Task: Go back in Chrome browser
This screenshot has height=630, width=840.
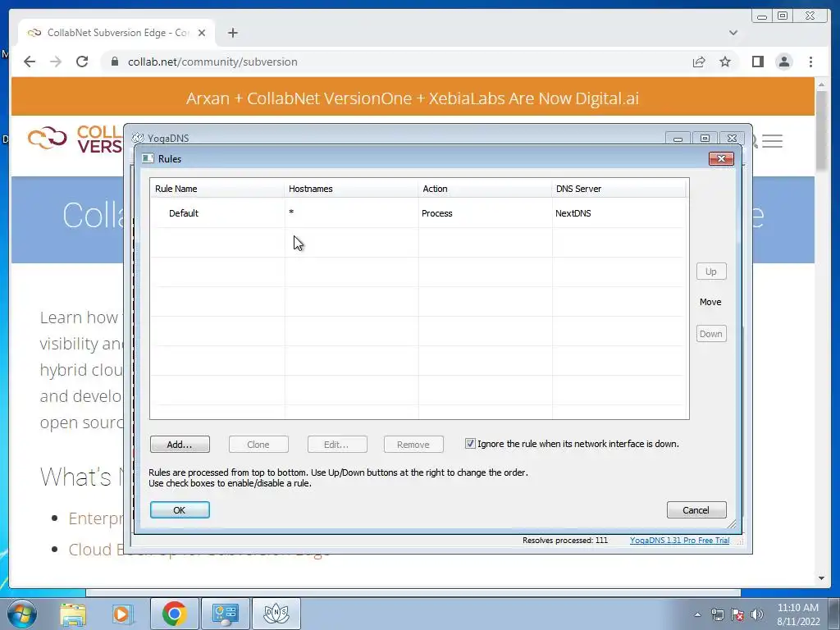Action: click(30, 62)
